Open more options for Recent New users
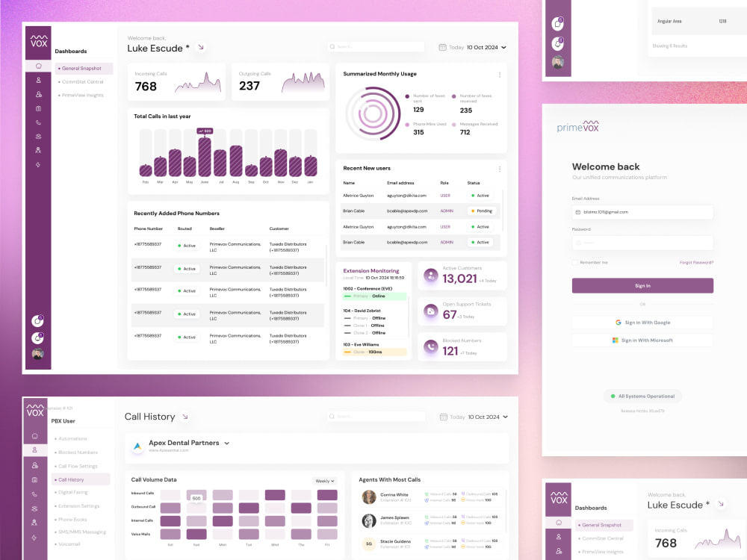747x560 pixels. click(499, 169)
